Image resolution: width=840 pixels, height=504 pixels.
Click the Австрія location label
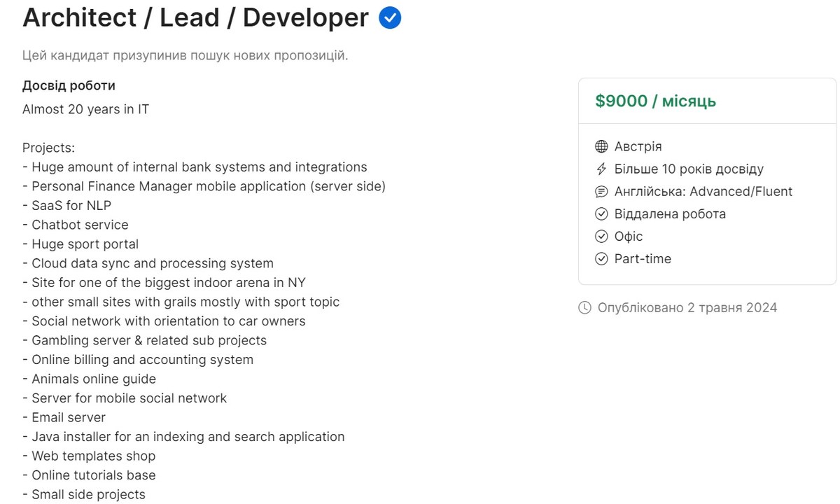(x=638, y=146)
